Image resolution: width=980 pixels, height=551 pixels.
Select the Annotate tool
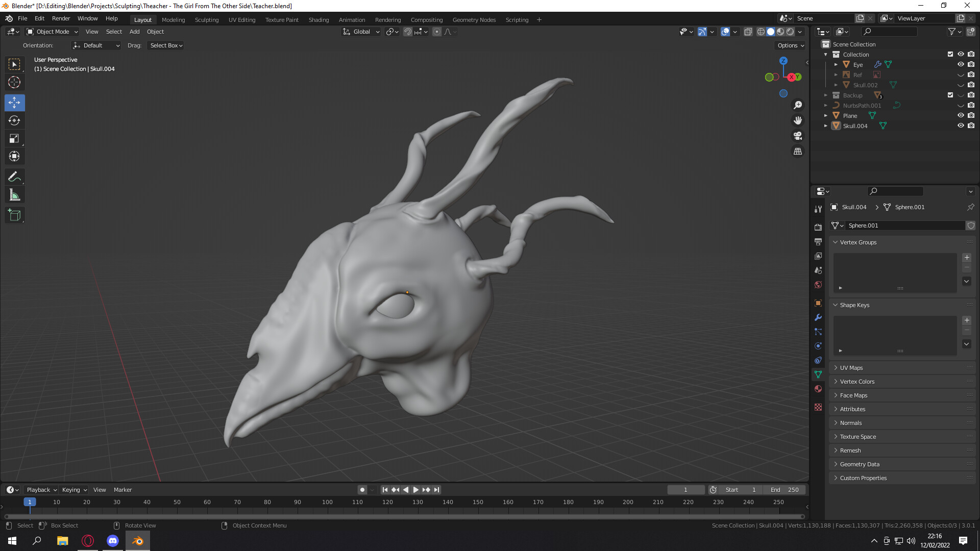point(14,176)
